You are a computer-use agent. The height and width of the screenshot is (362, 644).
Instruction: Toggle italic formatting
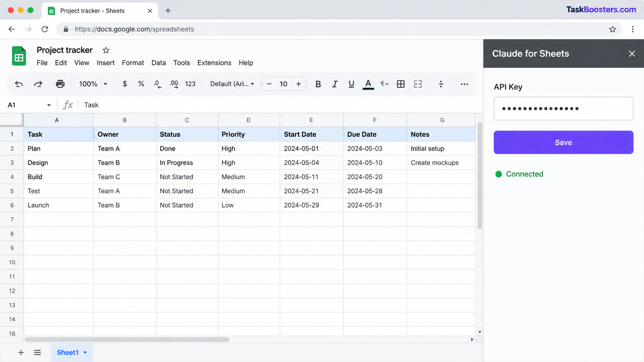tap(335, 84)
